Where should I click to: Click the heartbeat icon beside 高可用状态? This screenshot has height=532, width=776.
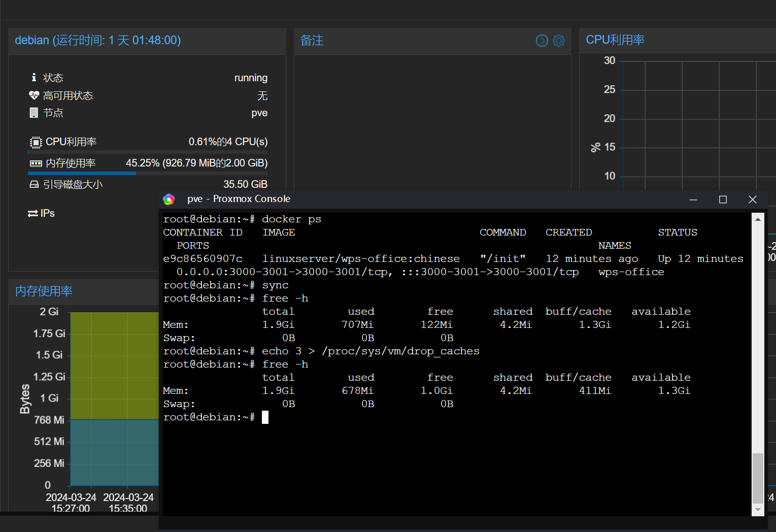pos(34,95)
